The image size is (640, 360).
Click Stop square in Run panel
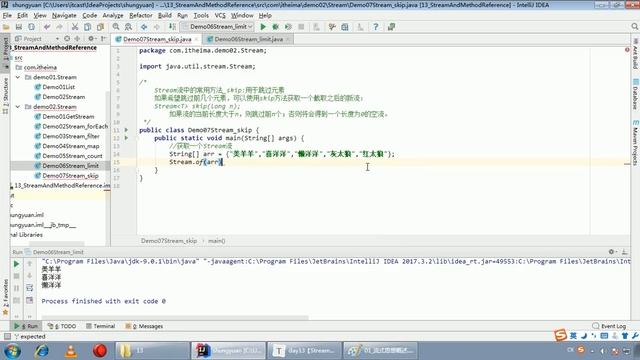point(16,276)
